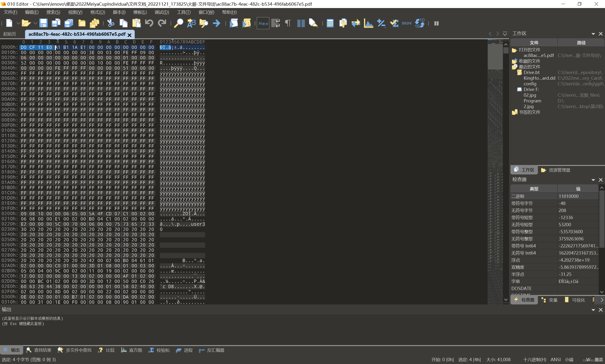This screenshot has height=364, width=605.
Task: Open the 模板(L) menu
Action: click(140, 12)
